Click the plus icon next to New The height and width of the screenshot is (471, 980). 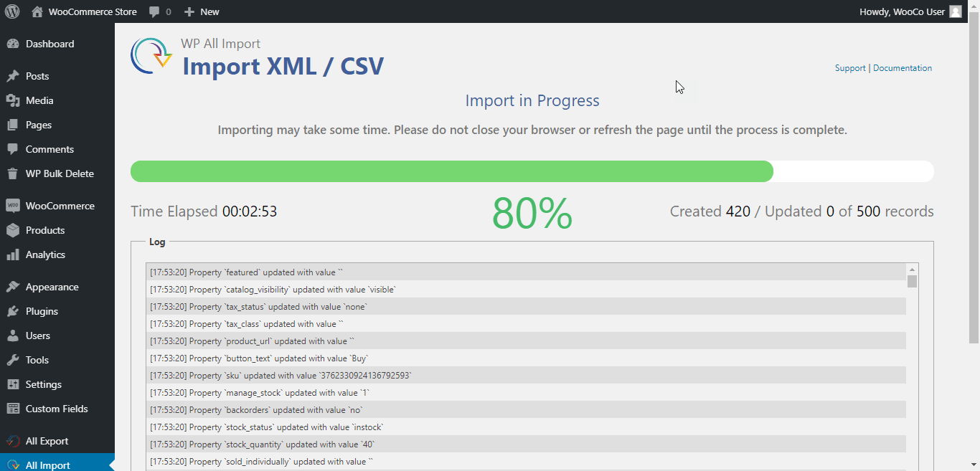[189, 11]
